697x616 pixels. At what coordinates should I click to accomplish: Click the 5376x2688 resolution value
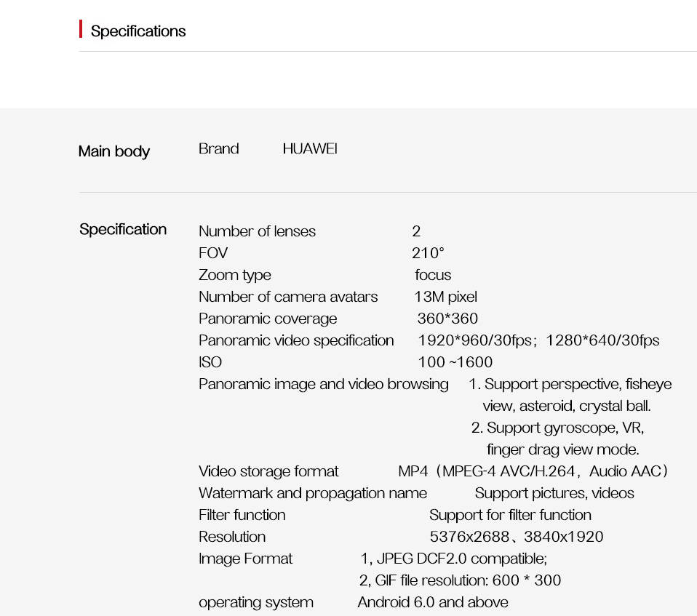469,537
